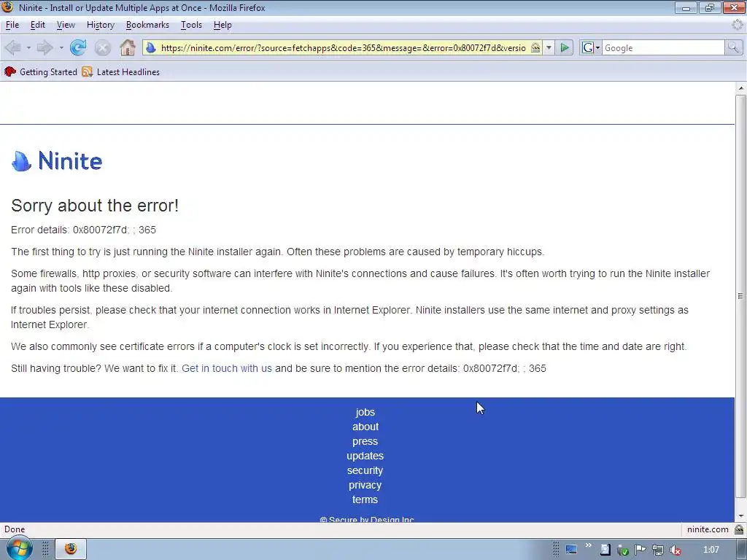Open the updates footer link

click(x=365, y=456)
